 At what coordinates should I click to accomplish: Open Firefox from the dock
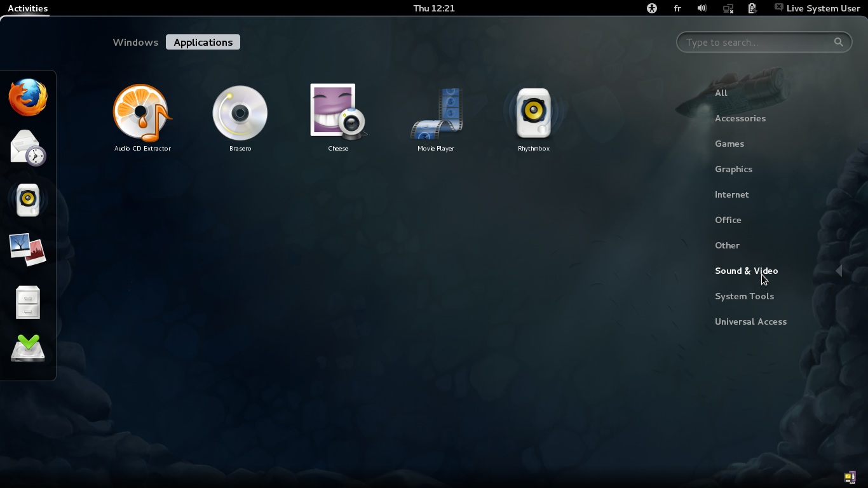pyautogui.click(x=28, y=97)
